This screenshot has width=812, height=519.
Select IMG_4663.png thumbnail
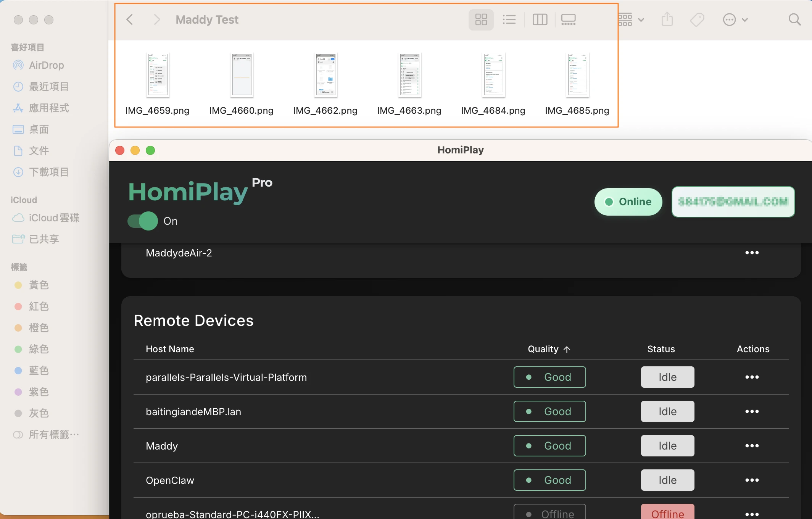(x=409, y=74)
